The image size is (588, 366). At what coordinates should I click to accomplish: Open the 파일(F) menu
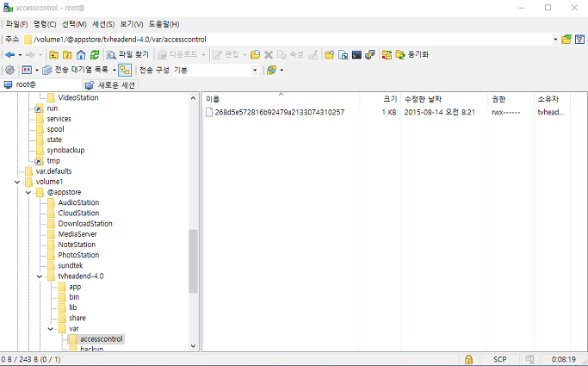pos(16,24)
